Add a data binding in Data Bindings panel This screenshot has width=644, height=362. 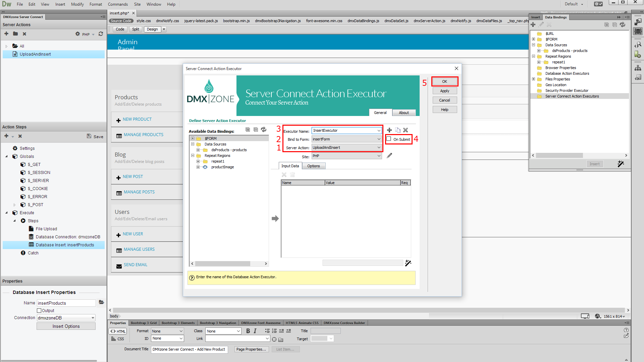pyautogui.click(x=533, y=25)
